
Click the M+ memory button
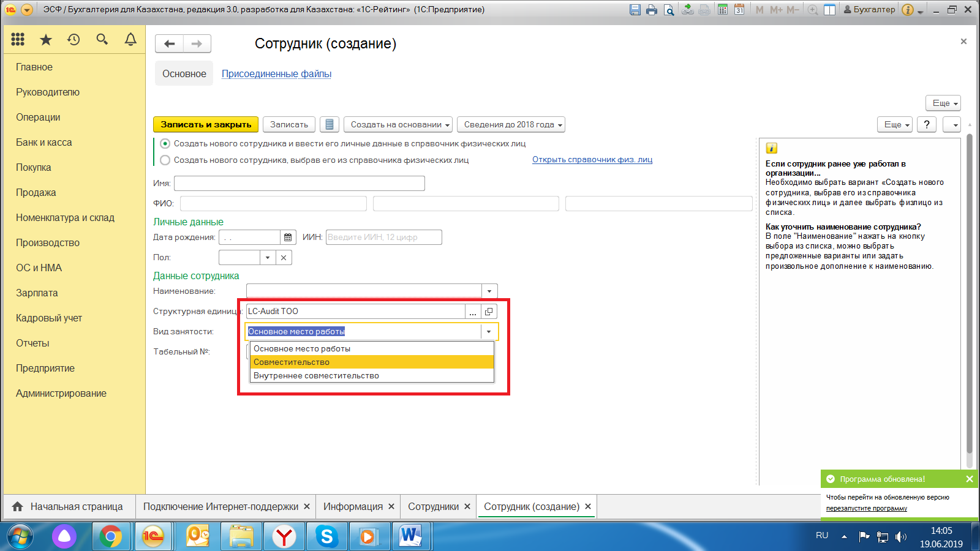click(x=776, y=10)
